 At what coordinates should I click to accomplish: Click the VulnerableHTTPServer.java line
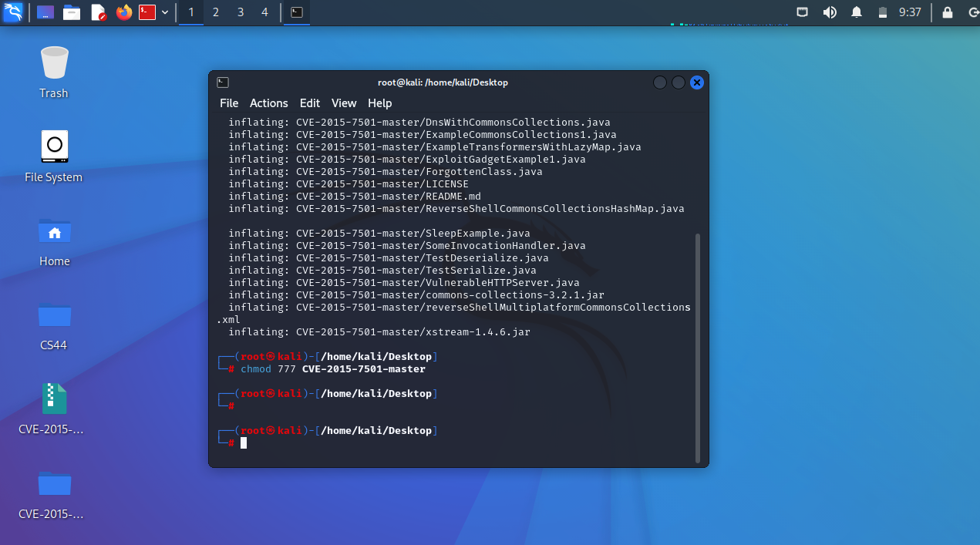tap(404, 283)
